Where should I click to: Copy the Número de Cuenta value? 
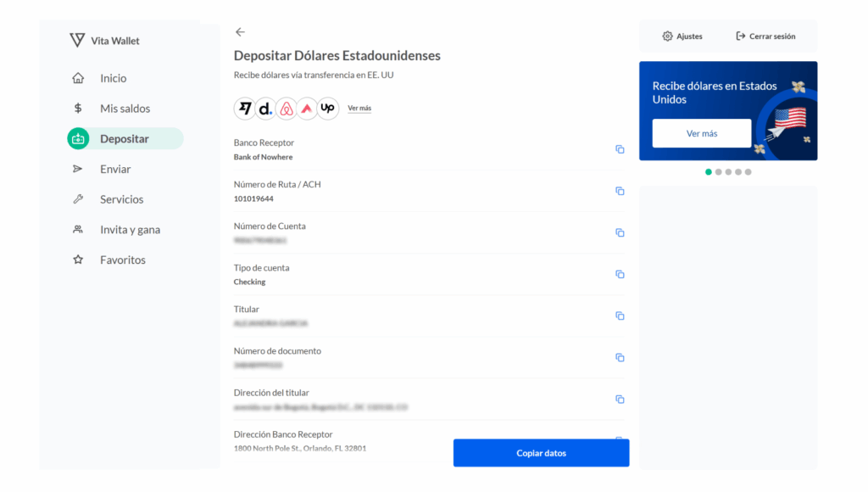pos(620,232)
